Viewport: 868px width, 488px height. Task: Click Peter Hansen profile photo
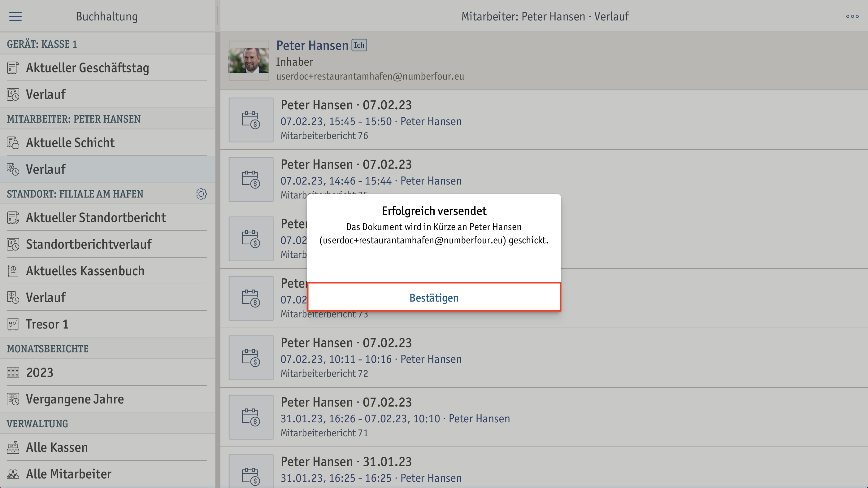(x=249, y=61)
